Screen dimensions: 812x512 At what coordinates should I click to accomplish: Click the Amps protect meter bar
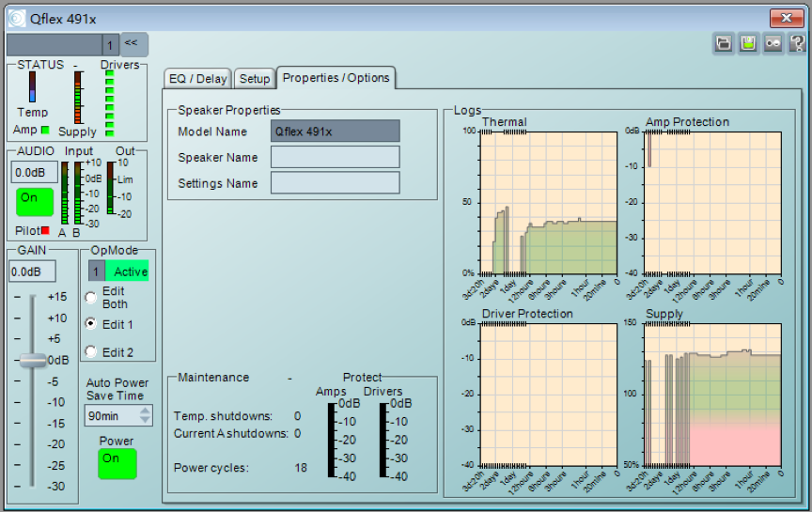pos(332,440)
